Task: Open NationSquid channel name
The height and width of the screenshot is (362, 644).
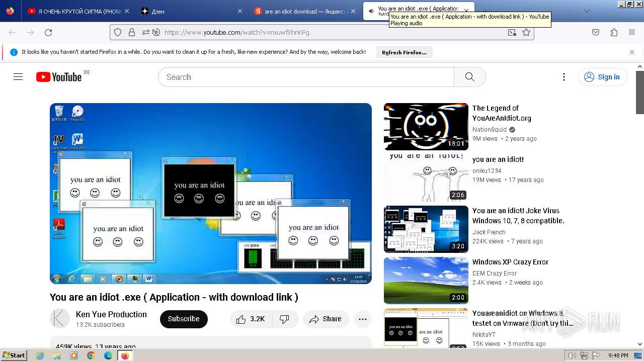Action: pos(490,129)
